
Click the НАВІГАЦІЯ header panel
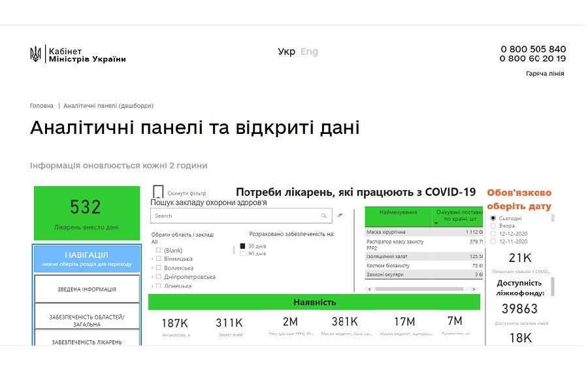point(87,259)
